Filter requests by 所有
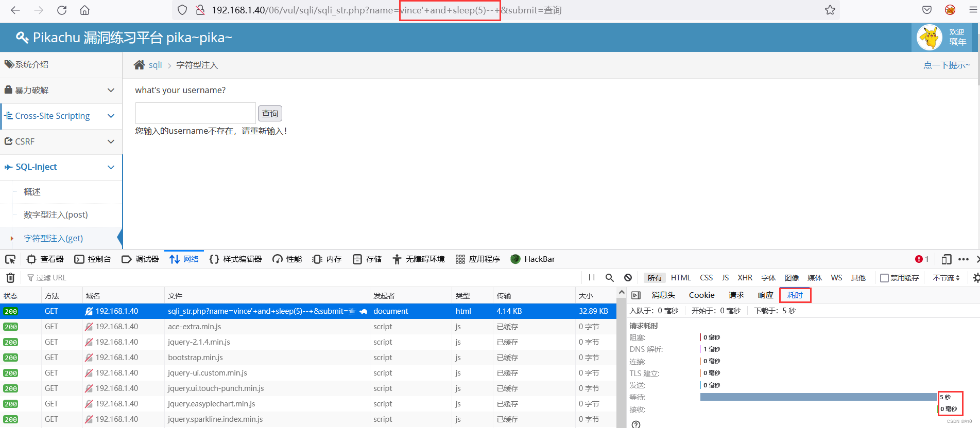Image resolution: width=980 pixels, height=428 pixels. click(655, 278)
